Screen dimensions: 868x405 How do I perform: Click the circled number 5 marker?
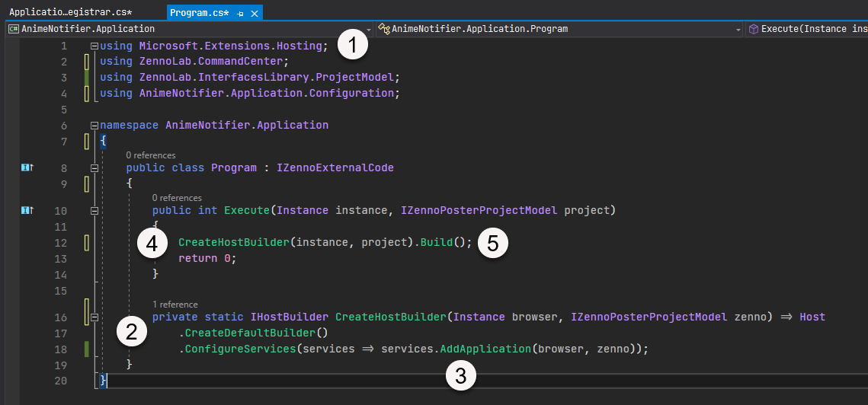click(x=493, y=243)
